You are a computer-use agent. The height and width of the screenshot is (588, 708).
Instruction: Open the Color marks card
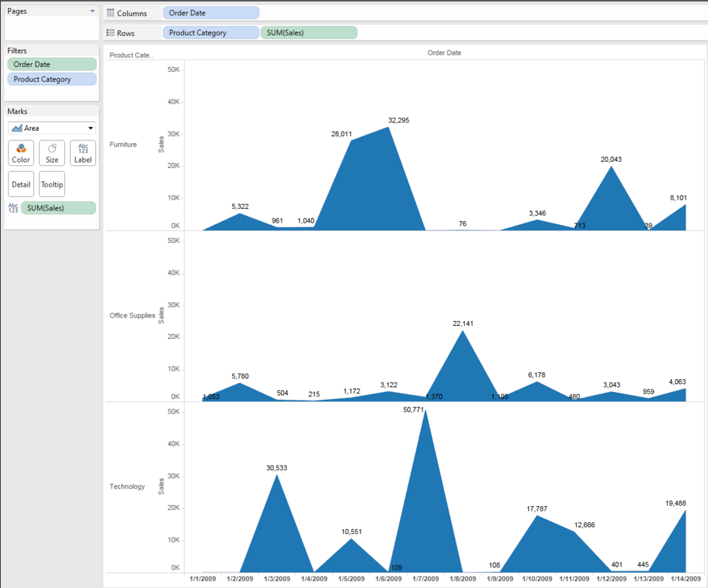point(21,153)
